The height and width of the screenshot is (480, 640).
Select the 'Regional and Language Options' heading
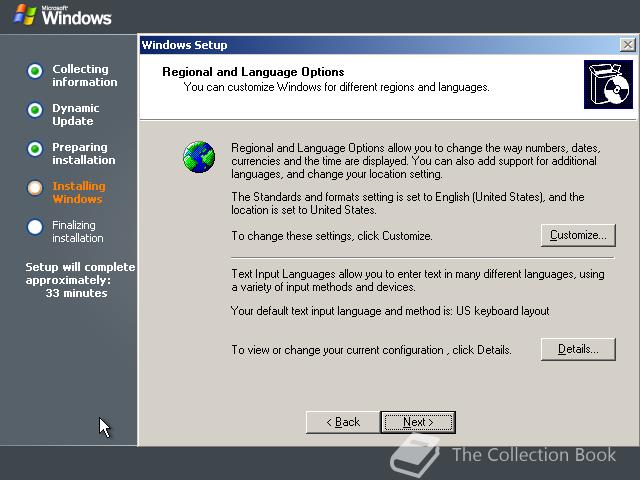click(253, 72)
